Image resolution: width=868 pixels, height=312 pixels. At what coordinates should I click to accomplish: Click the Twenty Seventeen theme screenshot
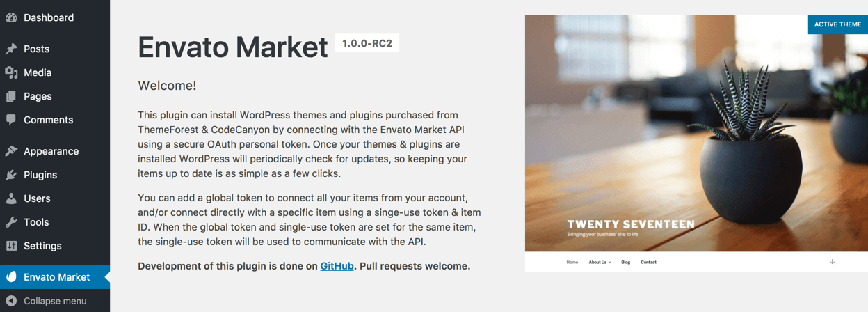[682, 139]
